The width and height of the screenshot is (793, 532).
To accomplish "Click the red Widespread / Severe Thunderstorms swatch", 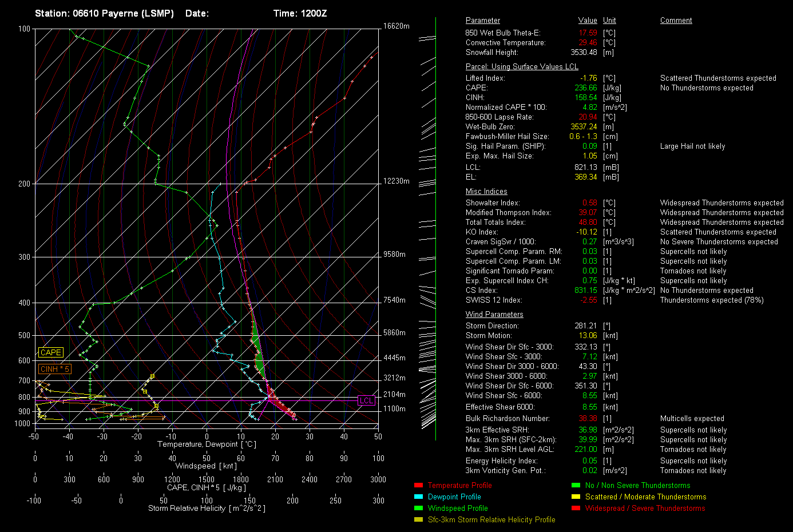I will pyautogui.click(x=576, y=508).
